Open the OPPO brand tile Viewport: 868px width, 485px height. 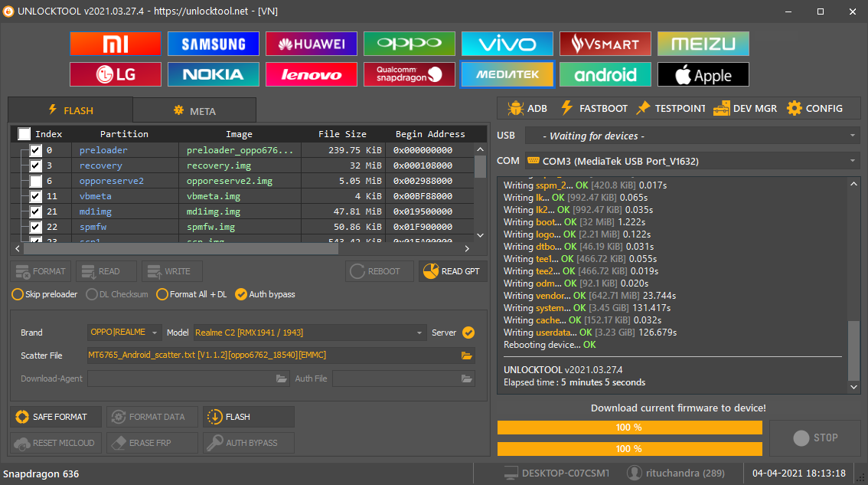coord(409,44)
